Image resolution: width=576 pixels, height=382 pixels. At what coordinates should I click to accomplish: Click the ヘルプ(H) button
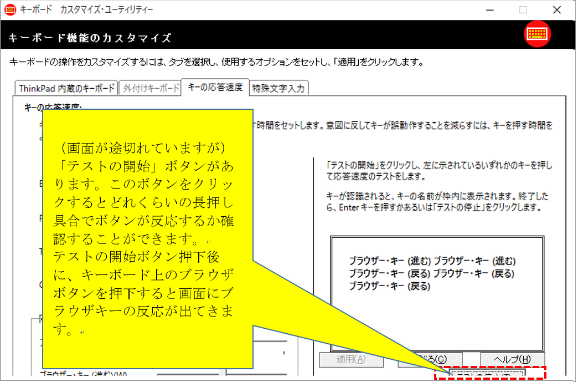512,359
